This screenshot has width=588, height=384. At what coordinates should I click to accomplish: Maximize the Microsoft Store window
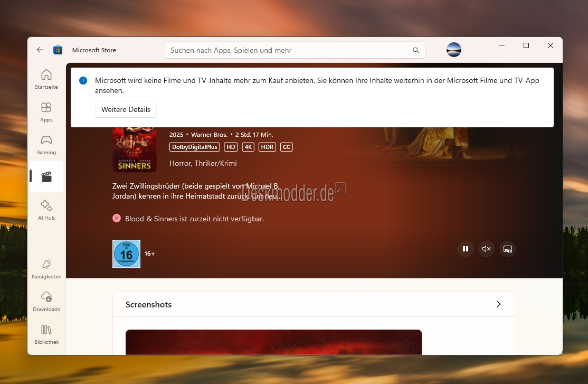point(526,45)
